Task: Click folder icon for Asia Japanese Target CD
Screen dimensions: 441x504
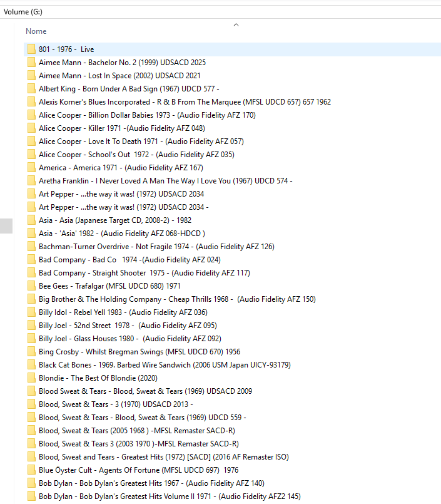Action: pos(31,220)
